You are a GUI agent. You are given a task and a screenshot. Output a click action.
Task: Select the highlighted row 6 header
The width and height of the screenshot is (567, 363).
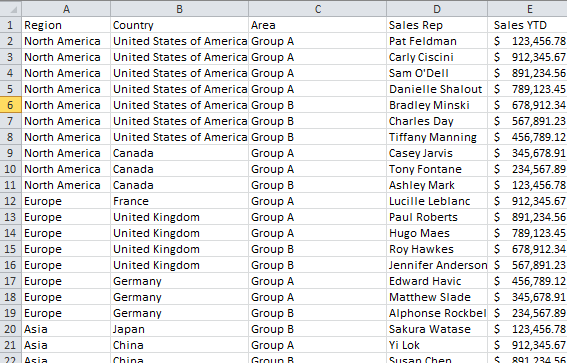click(10, 105)
